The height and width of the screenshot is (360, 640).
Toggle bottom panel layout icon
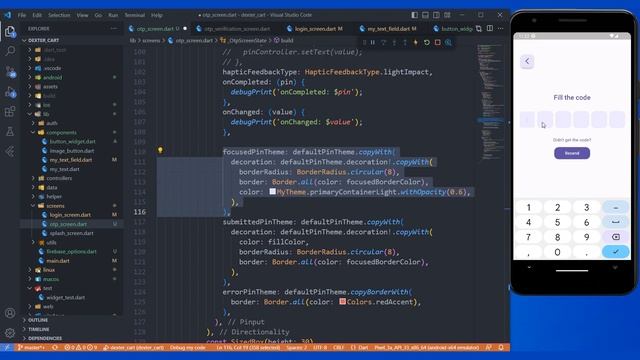(x=425, y=15)
